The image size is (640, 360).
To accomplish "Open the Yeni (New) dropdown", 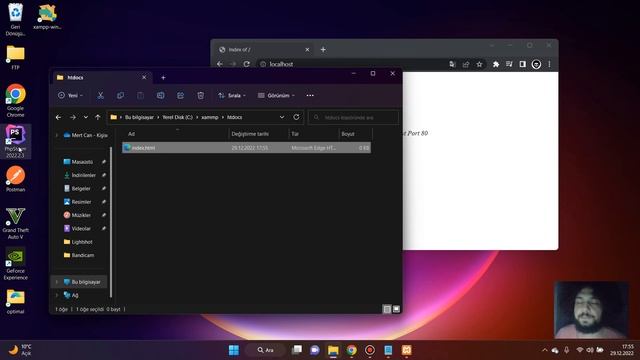I will tap(71, 96).
